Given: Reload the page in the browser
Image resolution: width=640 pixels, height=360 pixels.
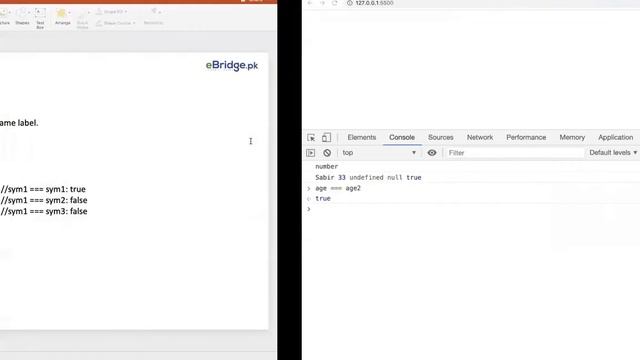Looking at the screenshot, I should tap(335, 3).
